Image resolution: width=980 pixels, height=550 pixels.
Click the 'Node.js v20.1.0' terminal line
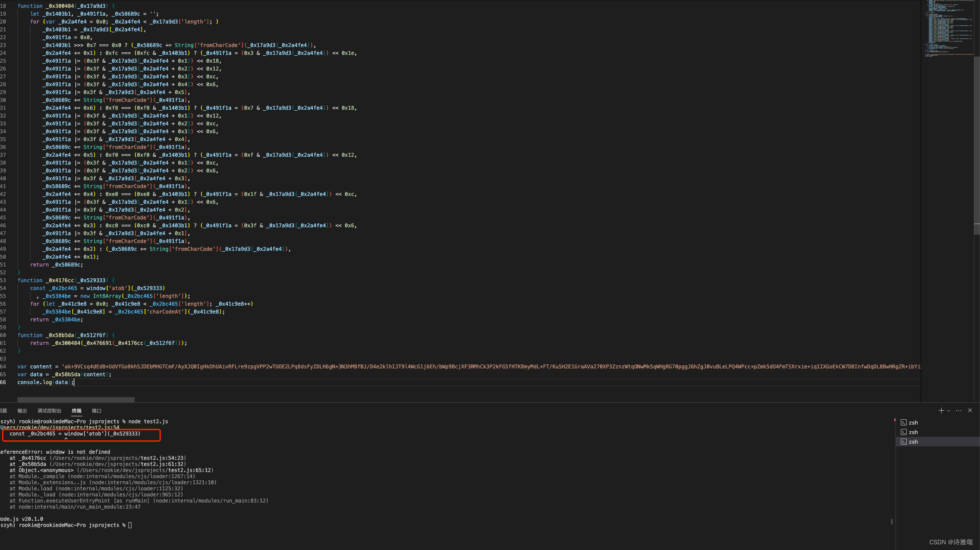coord(21,519)
